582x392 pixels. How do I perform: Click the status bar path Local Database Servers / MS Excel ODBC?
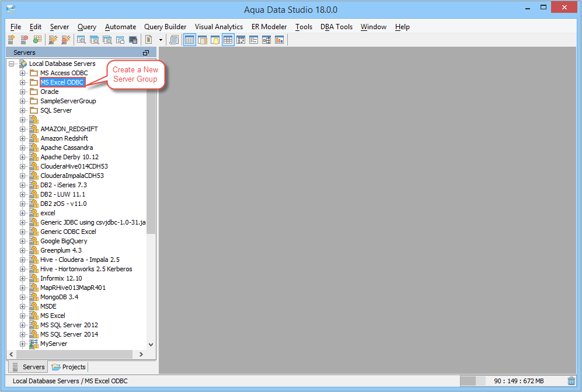tap(70, 381)
